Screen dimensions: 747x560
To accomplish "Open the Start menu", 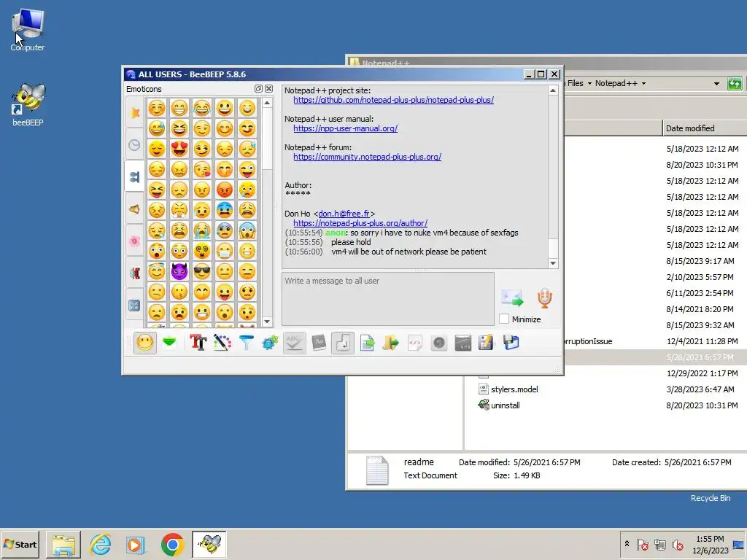I will 20,544.
